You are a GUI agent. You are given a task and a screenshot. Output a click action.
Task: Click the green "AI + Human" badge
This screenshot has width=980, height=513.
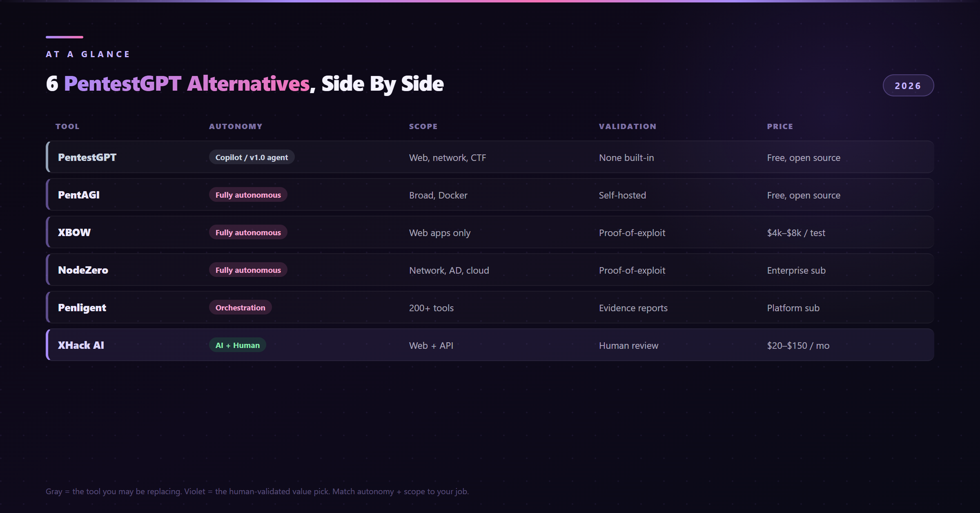[x=238, y=345]
